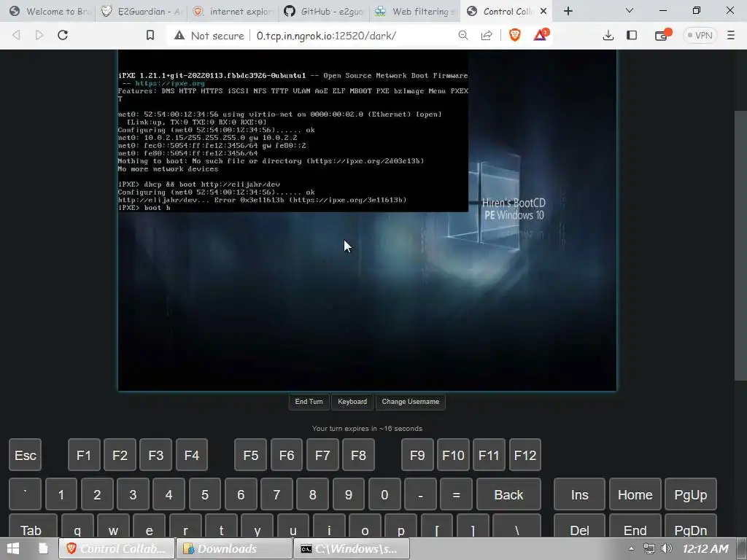Show hidden tray icons arrow
The height and width of the screenshot is (560, 747).
[x=631, y=548]
